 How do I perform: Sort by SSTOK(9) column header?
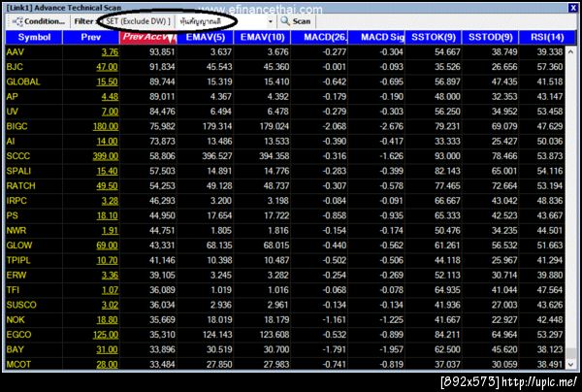[x=434, y=37]
